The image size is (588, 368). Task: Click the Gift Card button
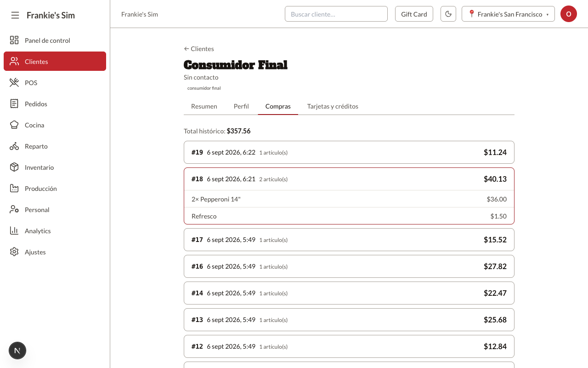[414, 14]
